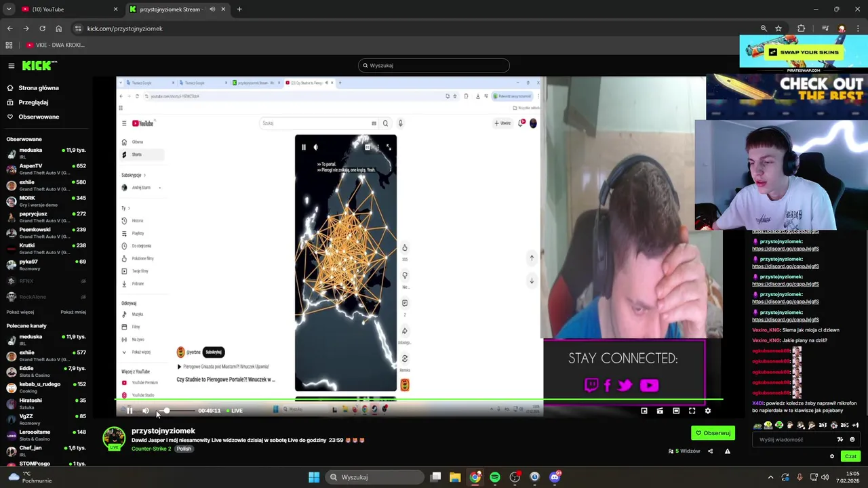Search Kick with Wyszukaj field
The height and width of the screenshot is (488, 868).
(434, 65)
